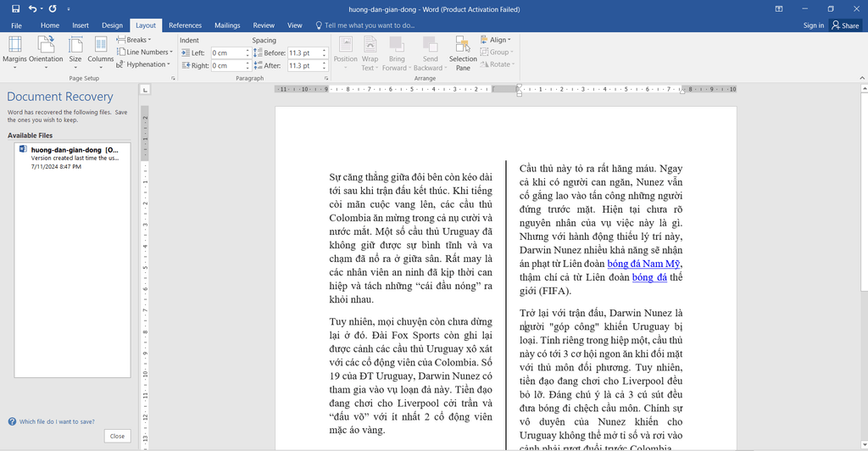Open the Orientation menu

[46, 52]
